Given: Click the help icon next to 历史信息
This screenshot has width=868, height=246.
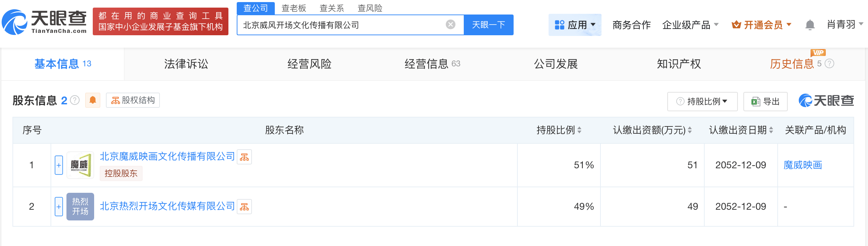Looking at the screenshot, I should coord(830,64).
